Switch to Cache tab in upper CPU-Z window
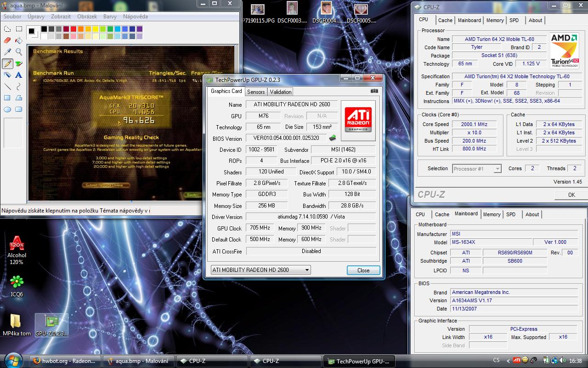Image resolution: width=588 pixels, height=368 pixels. pyautogui.click(x=445, y=20)
